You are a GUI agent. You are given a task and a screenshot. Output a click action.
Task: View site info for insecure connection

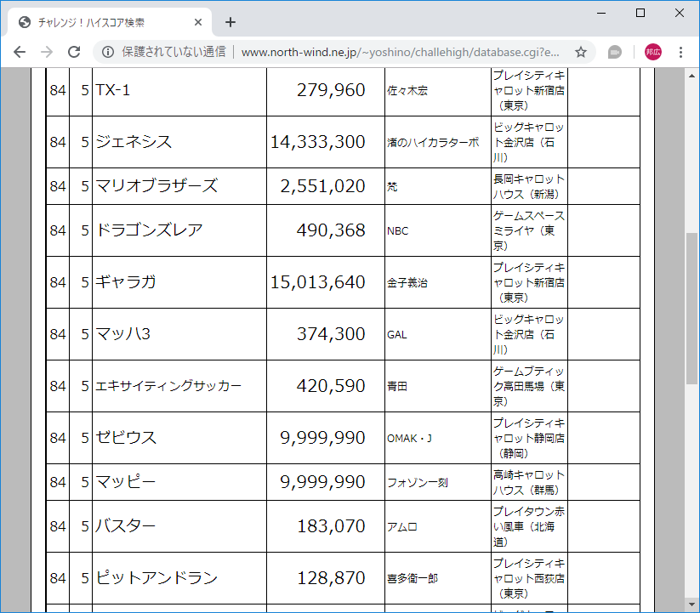[x=107, y=52]
